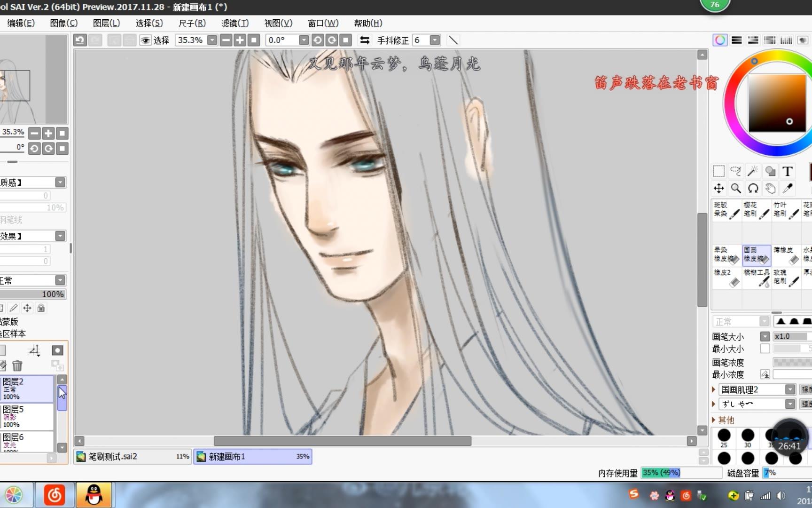The image size is (812, 508).
Task: Select the move tool
Action: pos(718,189)
